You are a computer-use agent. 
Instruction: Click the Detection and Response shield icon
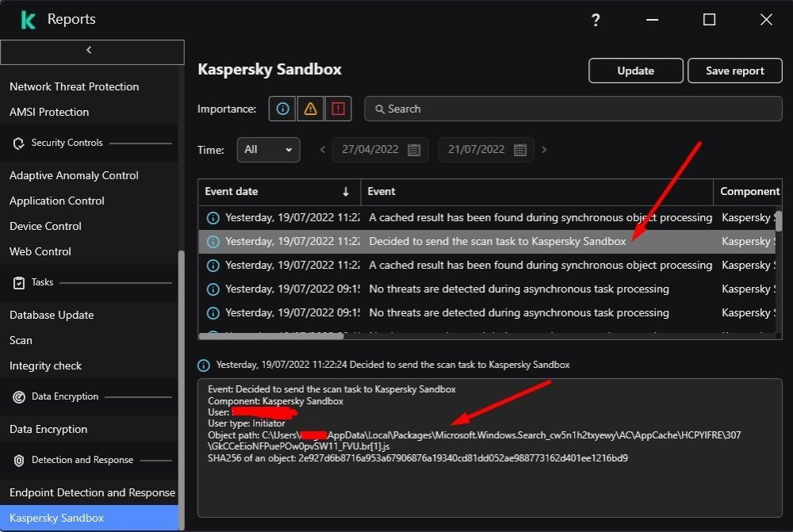pyautogui.click(x=19, y=461)
